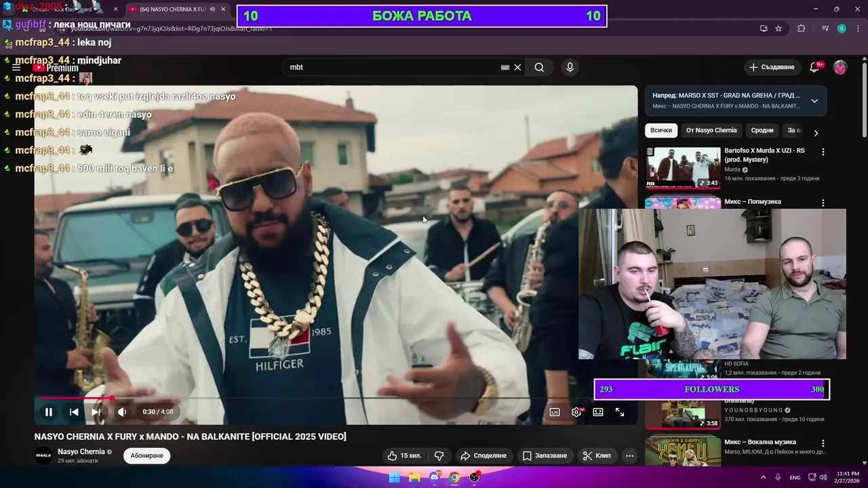The image size is (868, 488).
Task: Switch the player to theater mode
Action: (x=598, y=412)
